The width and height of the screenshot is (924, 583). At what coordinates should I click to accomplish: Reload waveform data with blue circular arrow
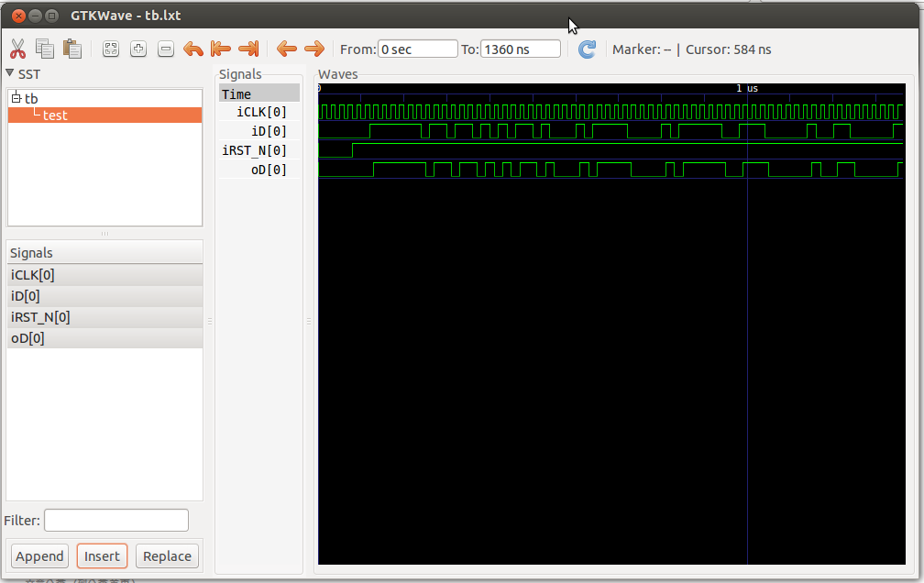coord(587,49)
